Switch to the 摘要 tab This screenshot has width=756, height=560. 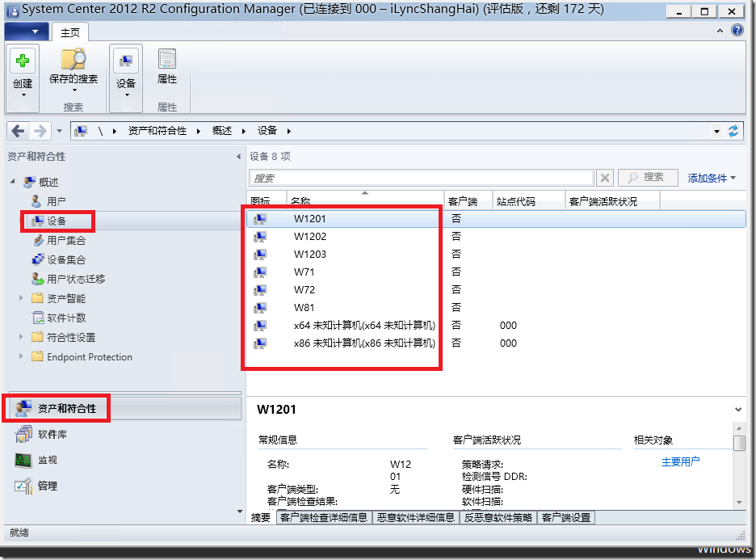click(x=261, y=517)
